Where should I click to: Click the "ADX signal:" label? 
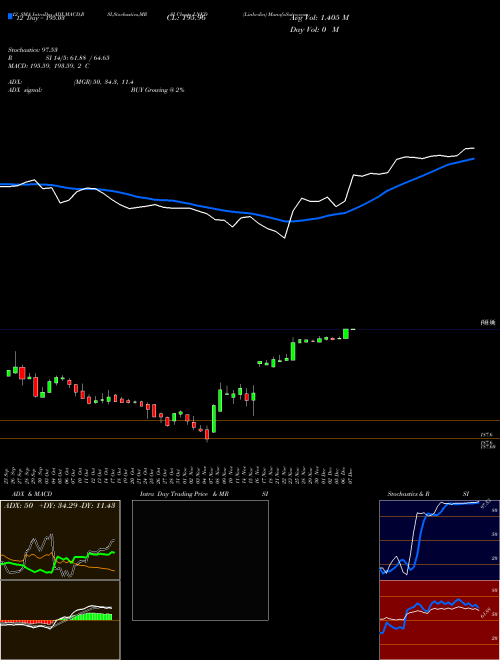click(x=24, y=90)
